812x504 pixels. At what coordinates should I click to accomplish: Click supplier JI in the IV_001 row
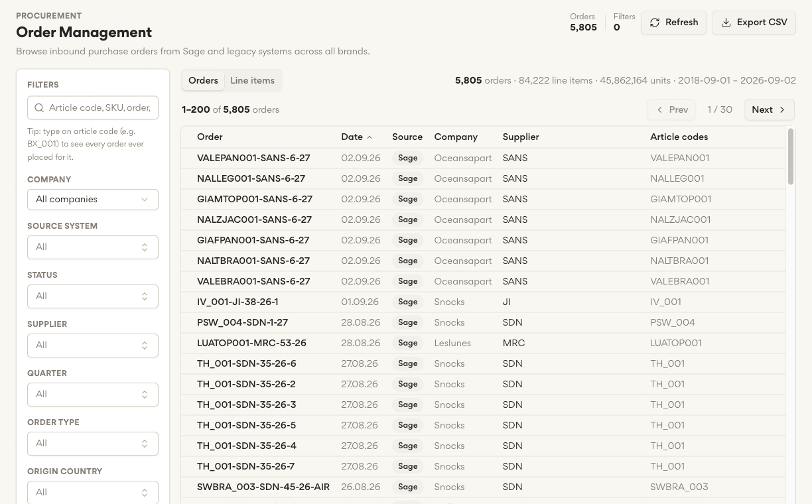click(x=507, y=302)
